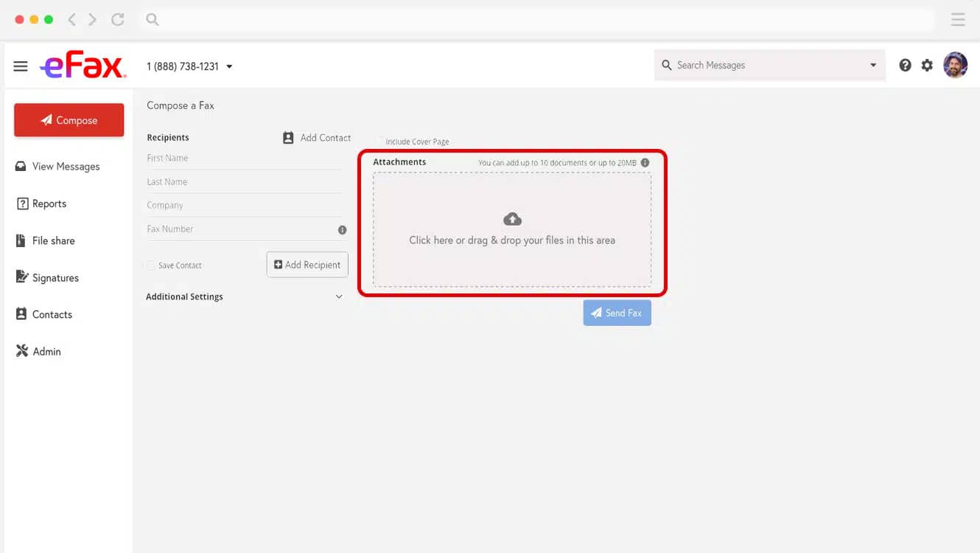980x553 pixels.
Task: Enable the Include Cover Page checkbox
Action: 379,141
